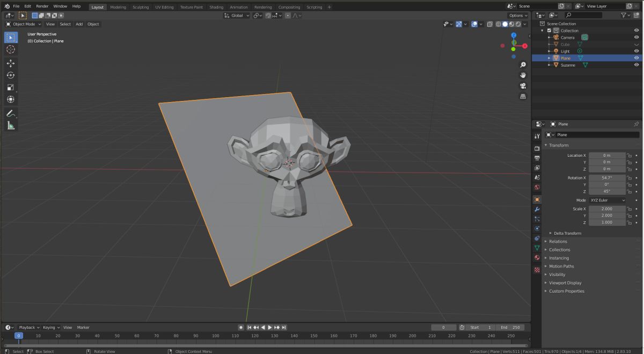Collapse the Transform panel
This screenshot has width=644, height=354.
(558, 145)
